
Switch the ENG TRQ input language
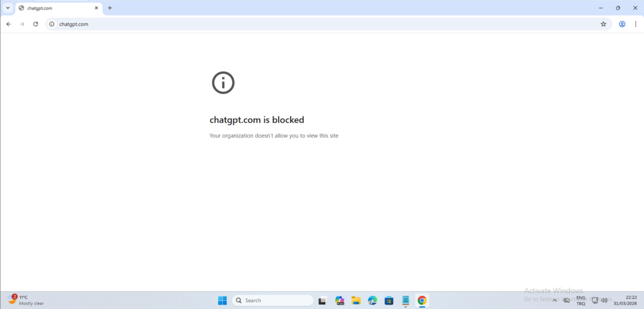click(x=580, y=300)
